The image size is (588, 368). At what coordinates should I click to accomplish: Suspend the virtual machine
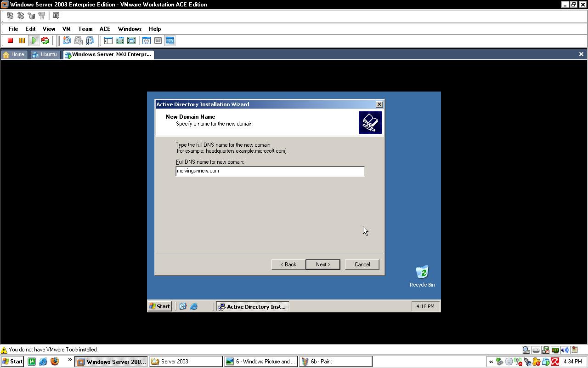pyautogui.click(x=22, y=40)
